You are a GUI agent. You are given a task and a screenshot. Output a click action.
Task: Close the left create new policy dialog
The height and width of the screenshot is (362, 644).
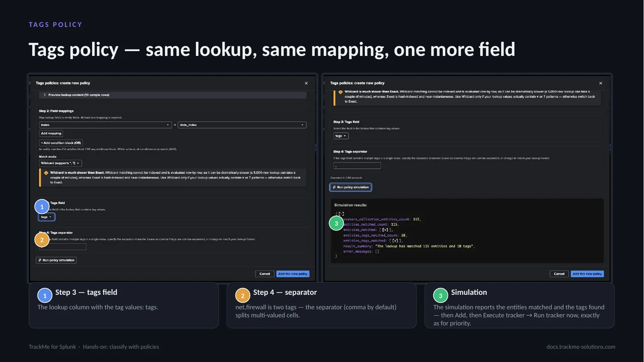pos(306,83)
